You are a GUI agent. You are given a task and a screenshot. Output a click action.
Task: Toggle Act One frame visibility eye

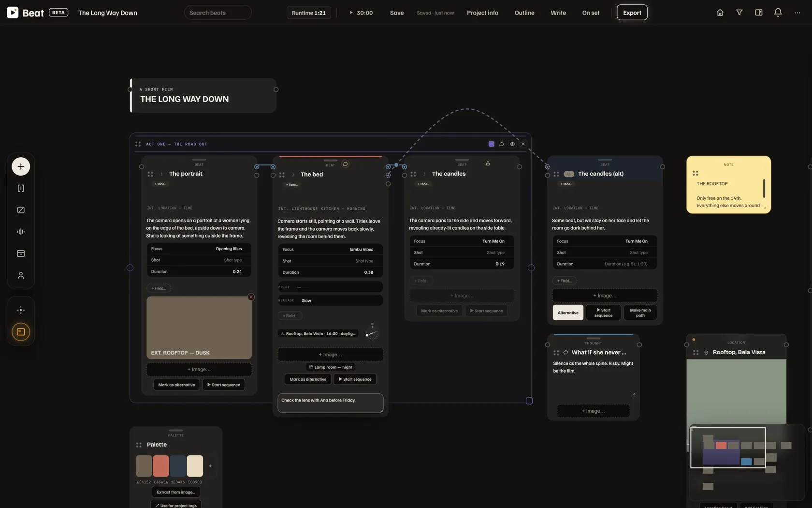point(512,144)
